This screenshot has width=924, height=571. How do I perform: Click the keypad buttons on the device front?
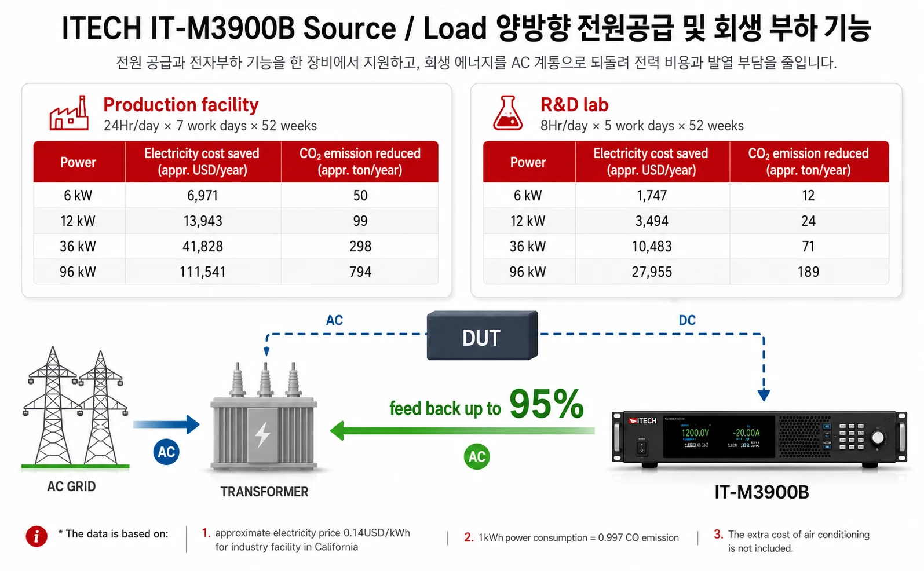click(852, 436)
